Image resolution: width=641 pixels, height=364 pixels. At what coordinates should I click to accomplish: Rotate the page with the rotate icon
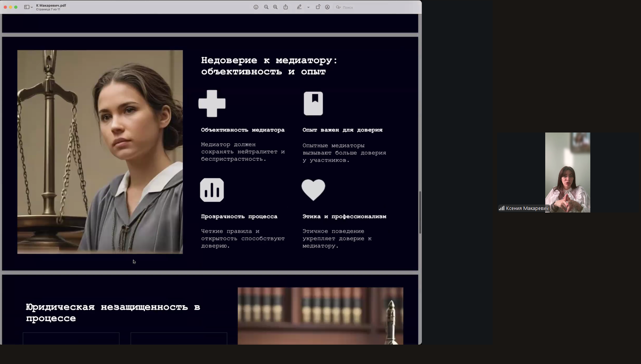pyautogui.click(x=318, y=7)
